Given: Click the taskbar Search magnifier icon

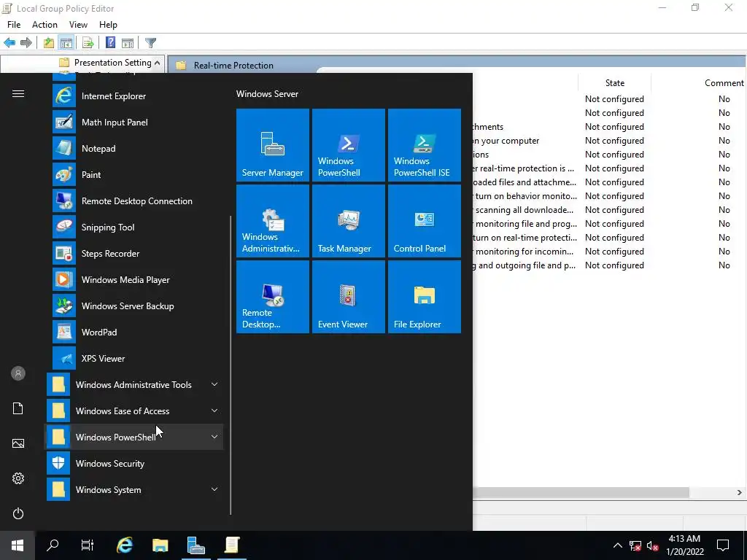Looking at the screenshot, I should tap(53, 545).
